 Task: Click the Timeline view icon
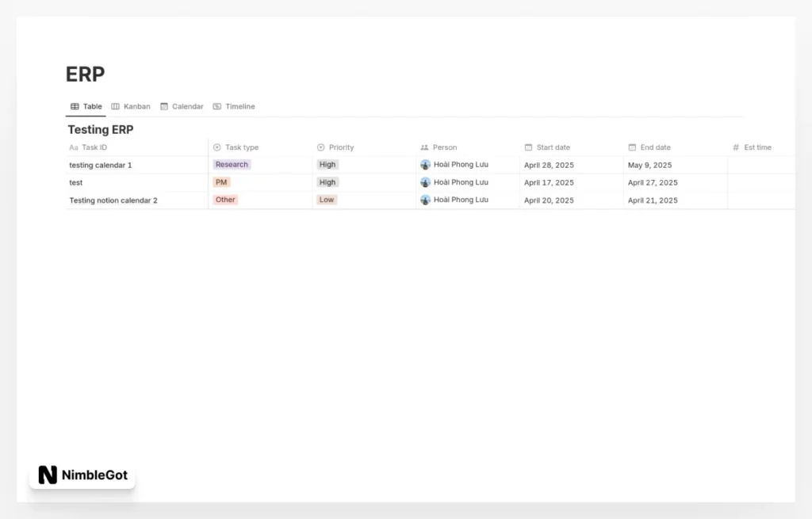[216, 106]
